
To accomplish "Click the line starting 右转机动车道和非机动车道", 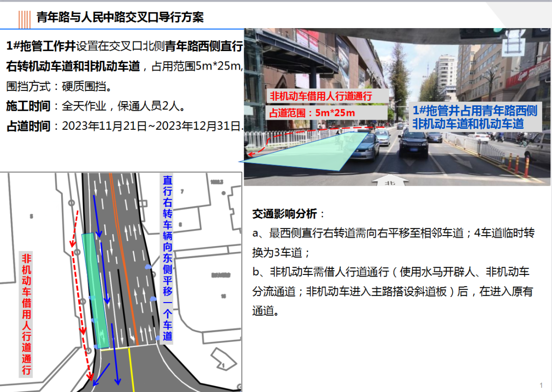I will pyautogui.click(x=125, y=66).
